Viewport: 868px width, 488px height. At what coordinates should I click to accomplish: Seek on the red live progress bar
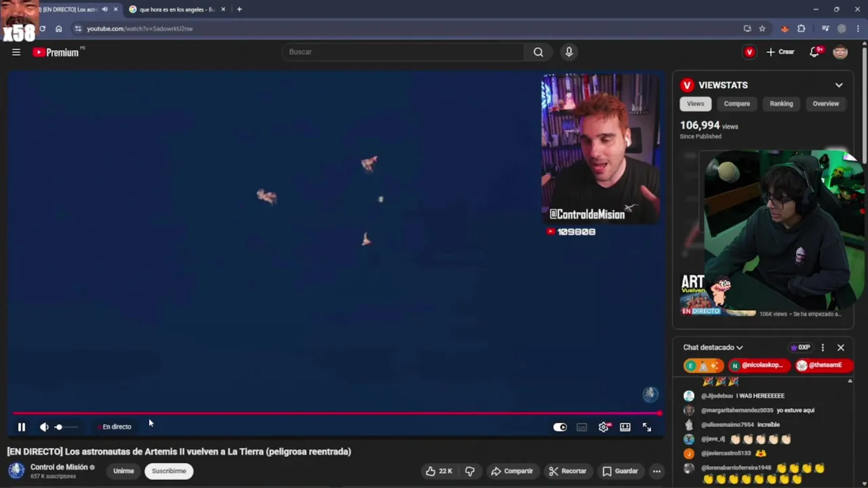pos(336,413)
